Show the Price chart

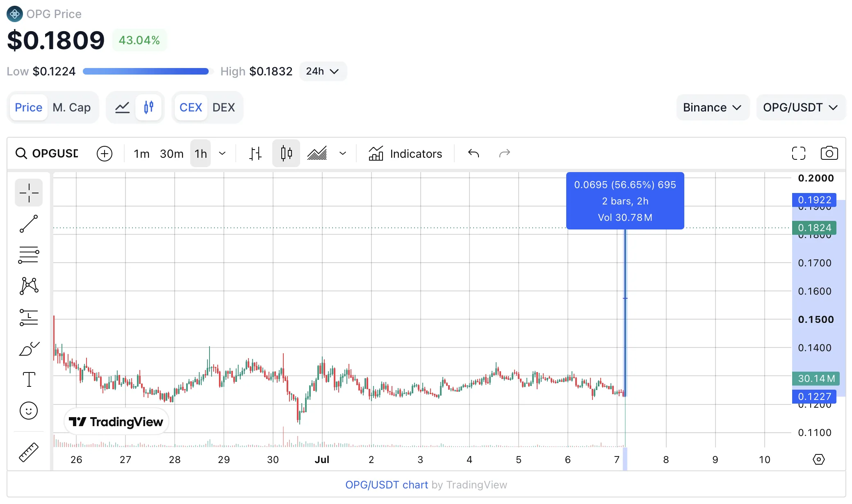[x=28, y=107]
